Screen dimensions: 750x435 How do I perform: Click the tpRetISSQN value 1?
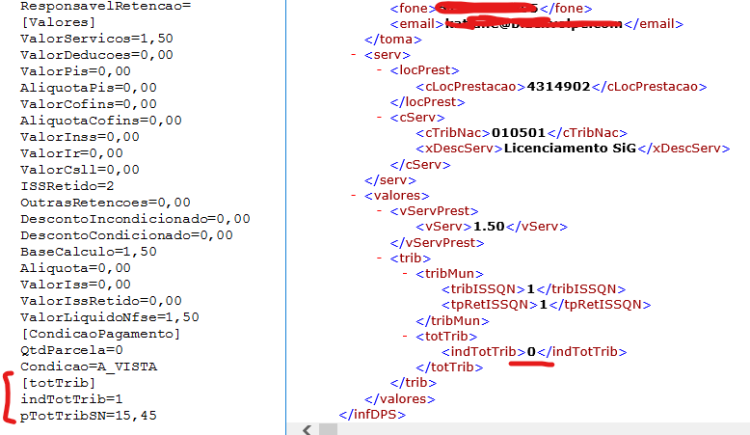point(543,305)
